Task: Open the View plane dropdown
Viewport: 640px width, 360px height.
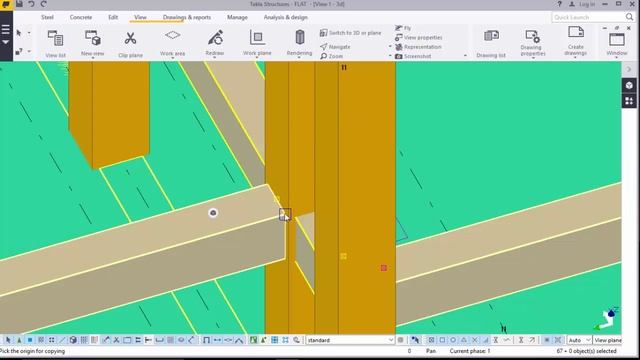Action: pos(607,340)
